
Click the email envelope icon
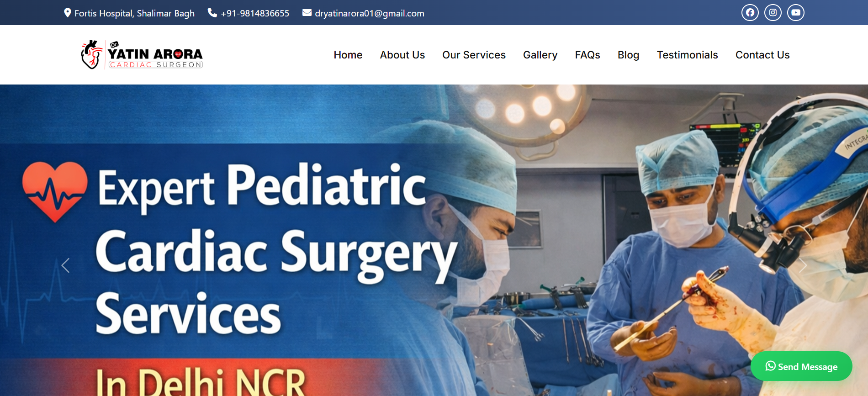307,13
